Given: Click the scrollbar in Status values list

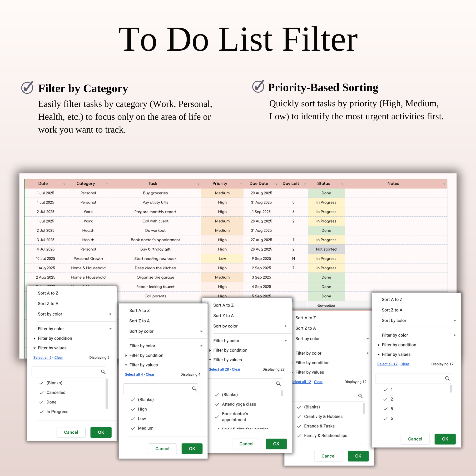Looking at the screenshot, I should coord(107,394).
